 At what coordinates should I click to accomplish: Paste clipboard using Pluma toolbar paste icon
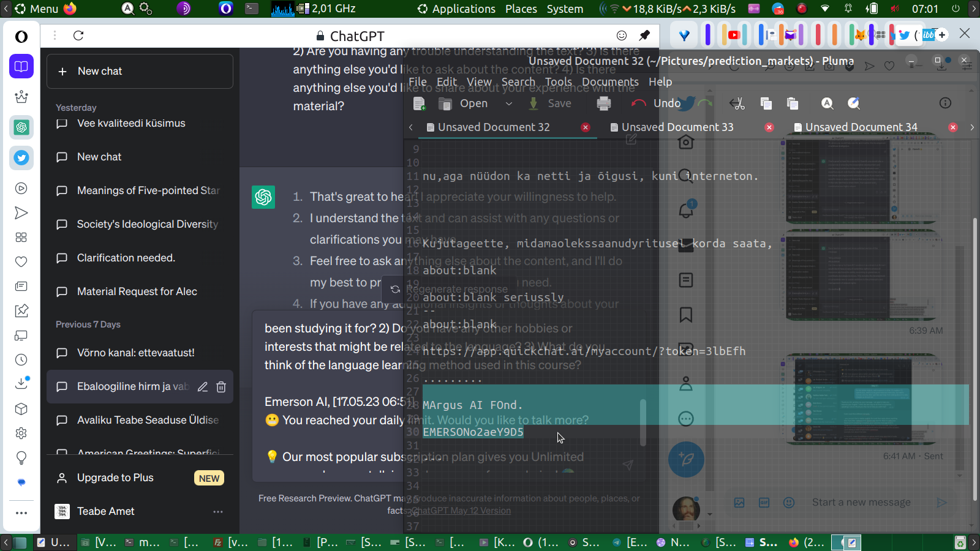pyautogui.click(x=793, y=103)
